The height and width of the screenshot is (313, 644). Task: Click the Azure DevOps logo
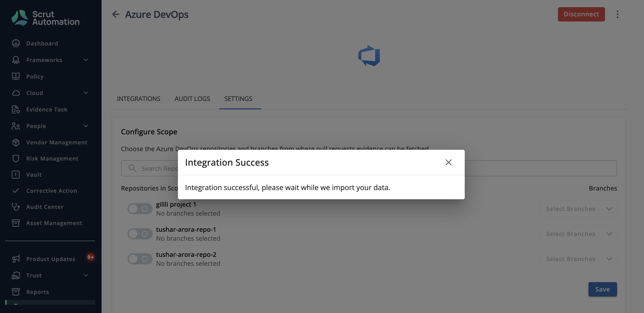point(369,56)
